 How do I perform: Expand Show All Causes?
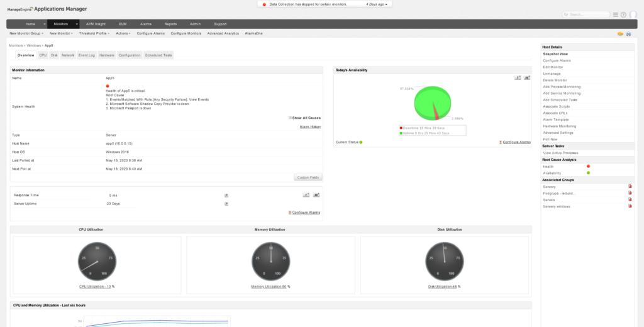tap(306, 118)
